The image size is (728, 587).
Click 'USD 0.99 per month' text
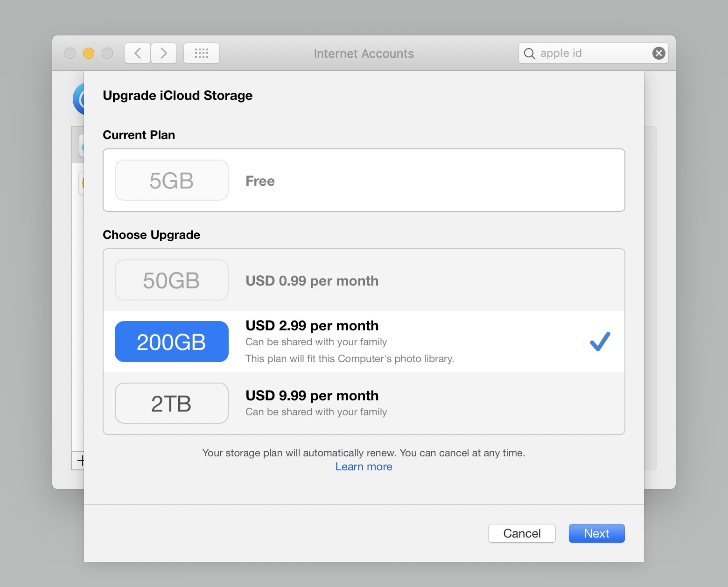tap(312, 281)
